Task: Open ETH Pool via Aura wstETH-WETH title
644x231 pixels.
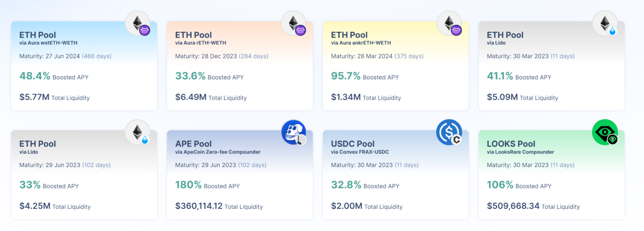Action: pyautogui.click(x=37, y=35)
